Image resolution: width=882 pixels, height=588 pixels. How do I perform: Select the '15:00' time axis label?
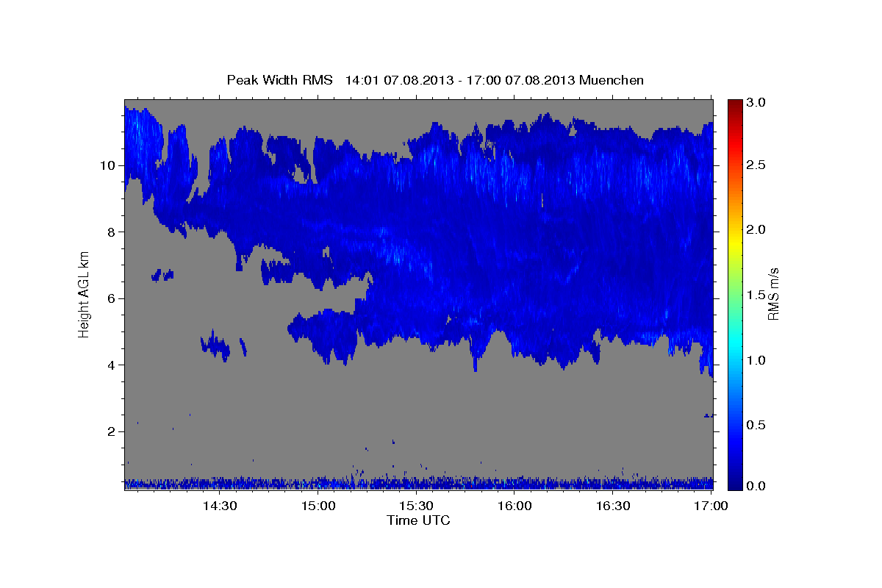point(318,506)
